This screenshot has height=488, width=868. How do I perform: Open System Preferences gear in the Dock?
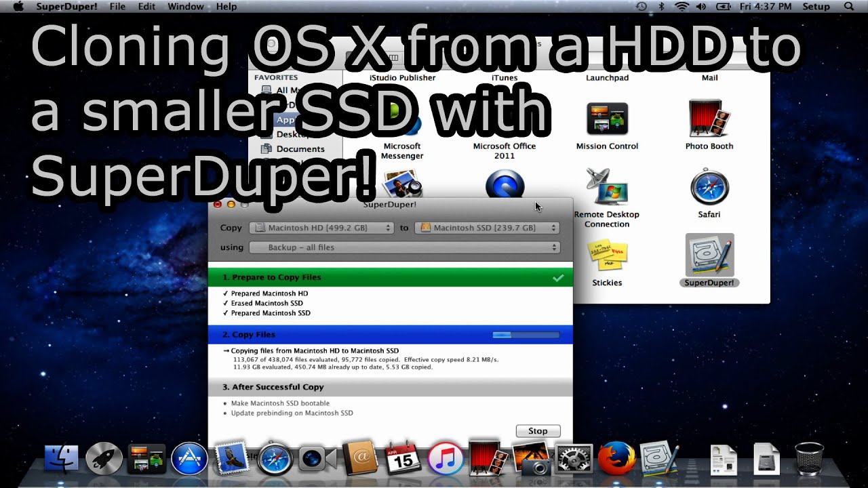574,460
